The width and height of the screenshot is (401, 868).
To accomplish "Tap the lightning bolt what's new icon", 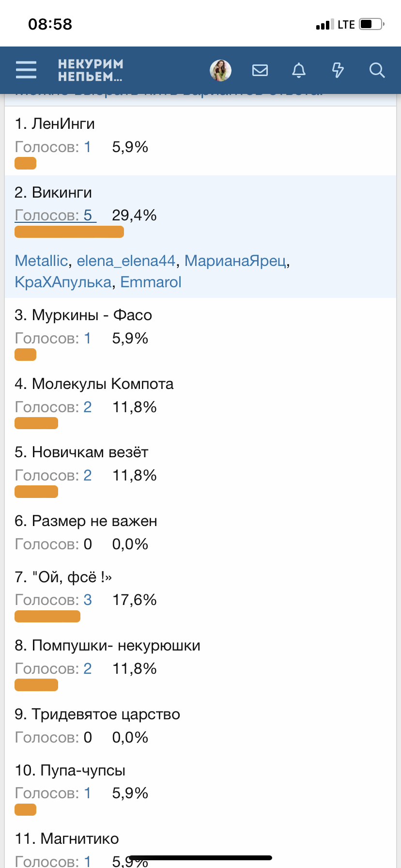I will tap(338, 70).
